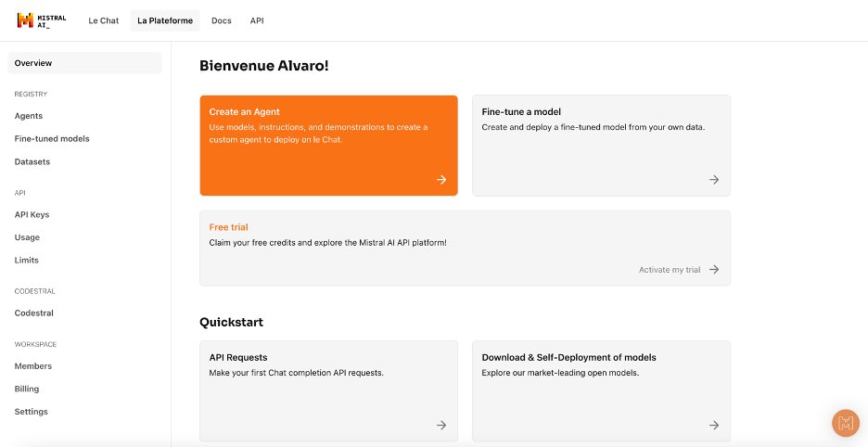View Usage page in sidebar
Viewport: 868px width, 447px height.
tap(27, 237)
